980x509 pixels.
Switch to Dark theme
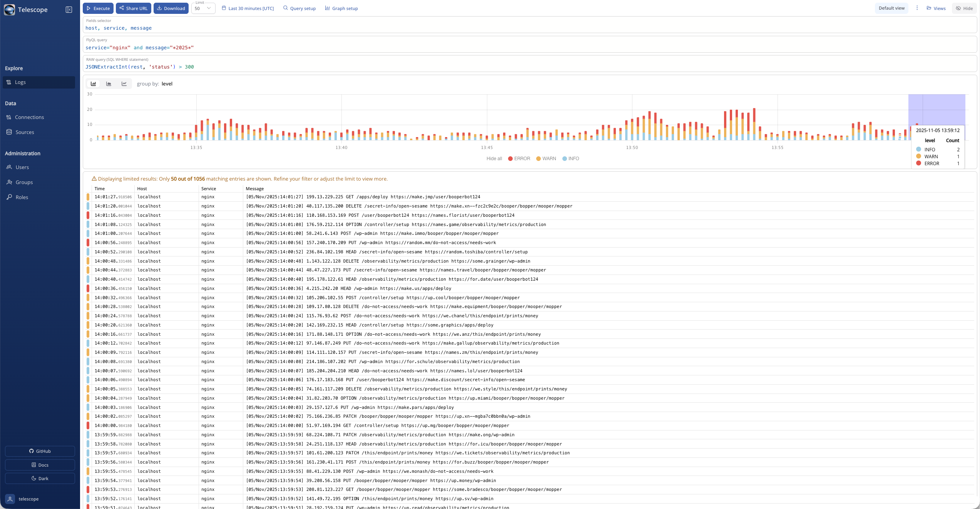(x=40, y=478)
